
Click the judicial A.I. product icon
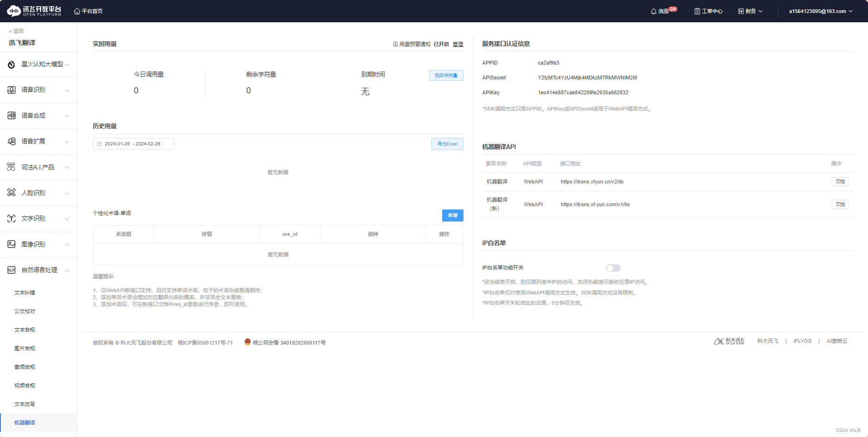coord(12,167)
